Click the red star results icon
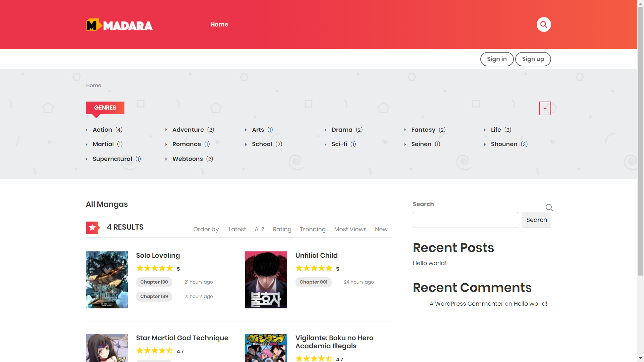This screenshot has width=644, height=362. (x=92, y=228)
